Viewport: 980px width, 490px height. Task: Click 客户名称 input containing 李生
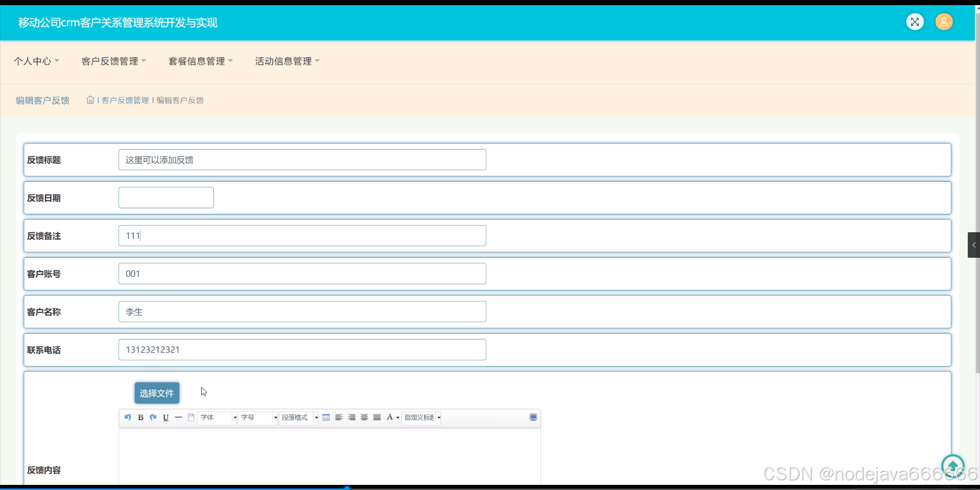302,311
